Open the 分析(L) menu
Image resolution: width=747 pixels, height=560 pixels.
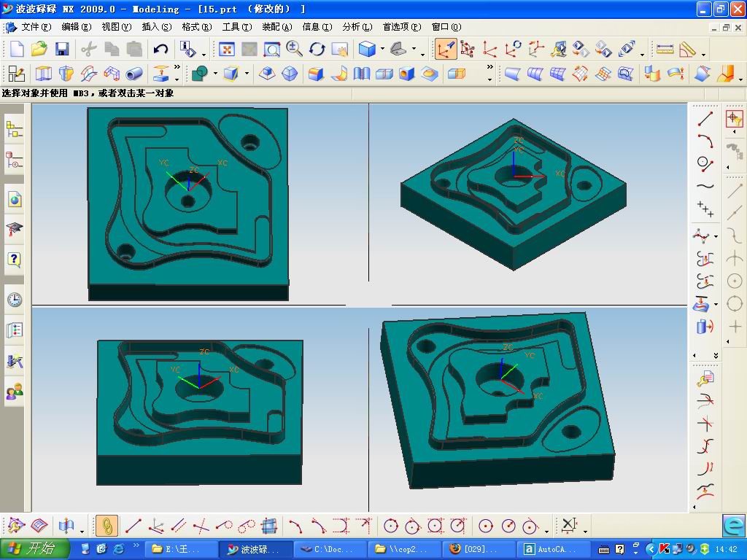pos(357,27)
